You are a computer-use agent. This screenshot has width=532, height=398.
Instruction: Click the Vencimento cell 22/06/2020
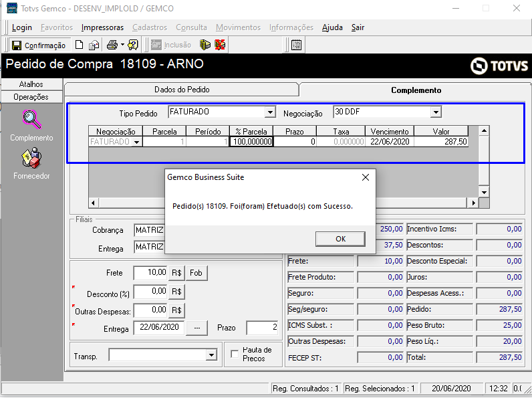(390, 142)
